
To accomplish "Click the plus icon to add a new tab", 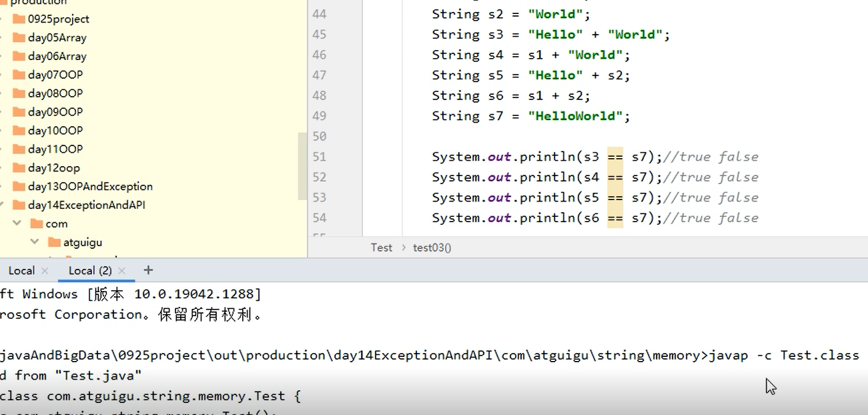I will (148, 270).
